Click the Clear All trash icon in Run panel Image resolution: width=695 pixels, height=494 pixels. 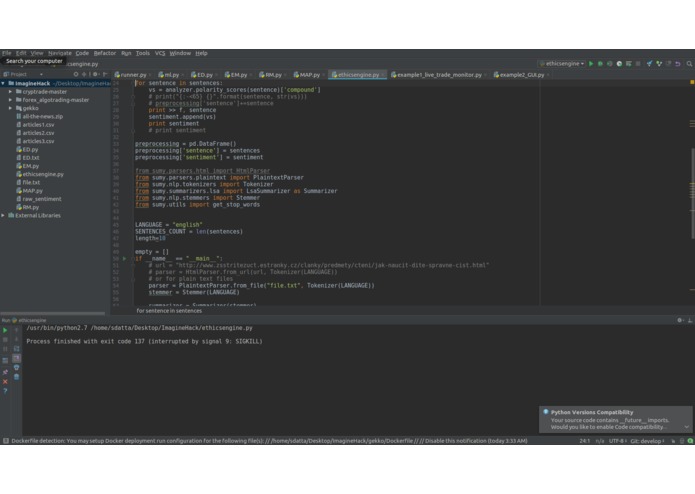click(x=16, y=377)
